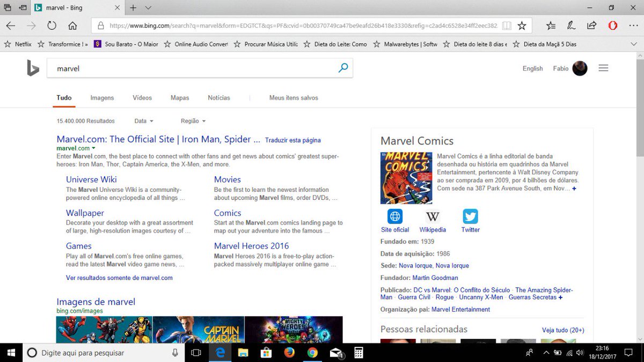The height and width of the screenshot is (362, 644).
Task: Open Fabio's profile avatar
Action: [580, 68]
